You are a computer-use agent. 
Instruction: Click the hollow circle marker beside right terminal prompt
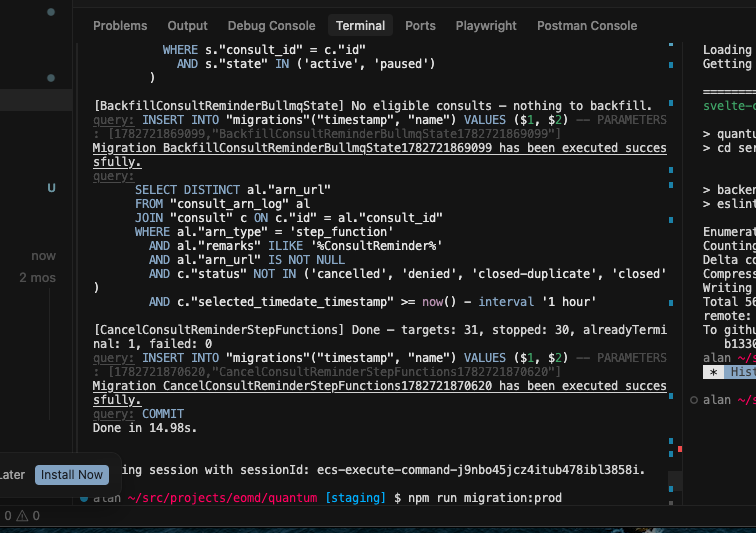click(694, 400)
